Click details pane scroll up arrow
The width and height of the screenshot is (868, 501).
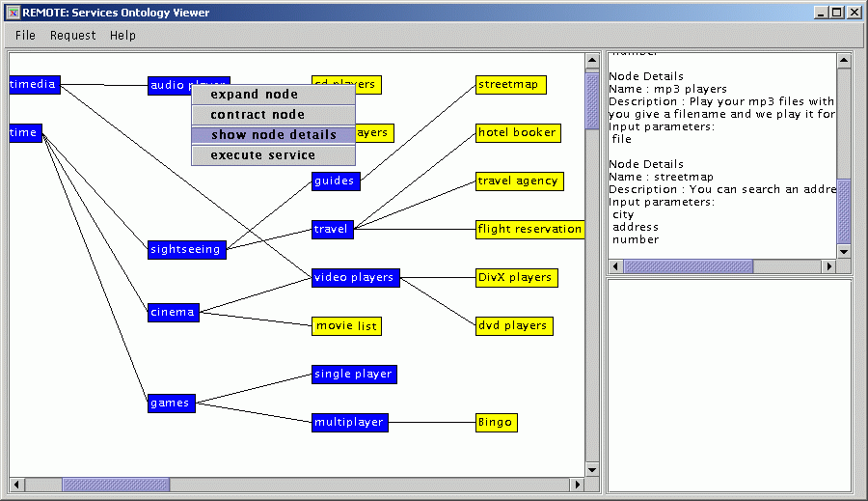click(844, 61)
